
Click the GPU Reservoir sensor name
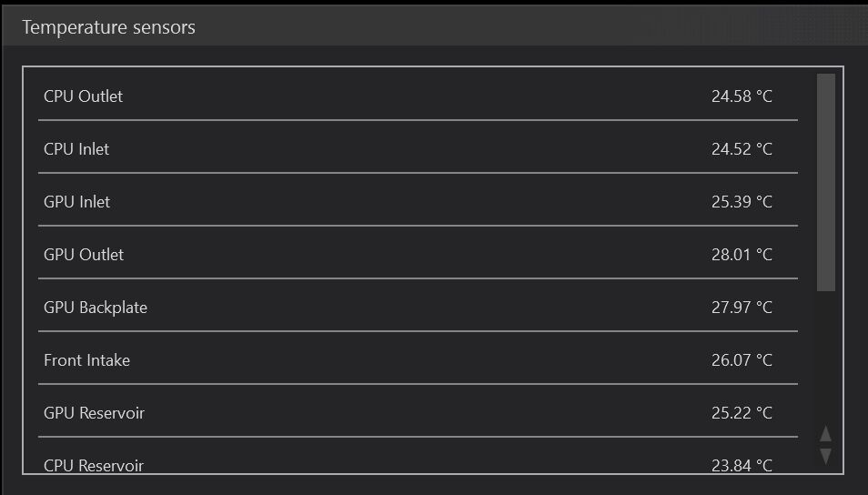click(94, 413)
